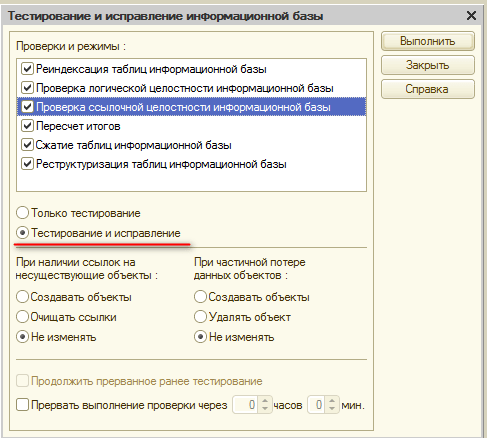The width and height of the screenshot is (487, 438).
Task: Close the dialog with X icon
Action: coord(471,15)
